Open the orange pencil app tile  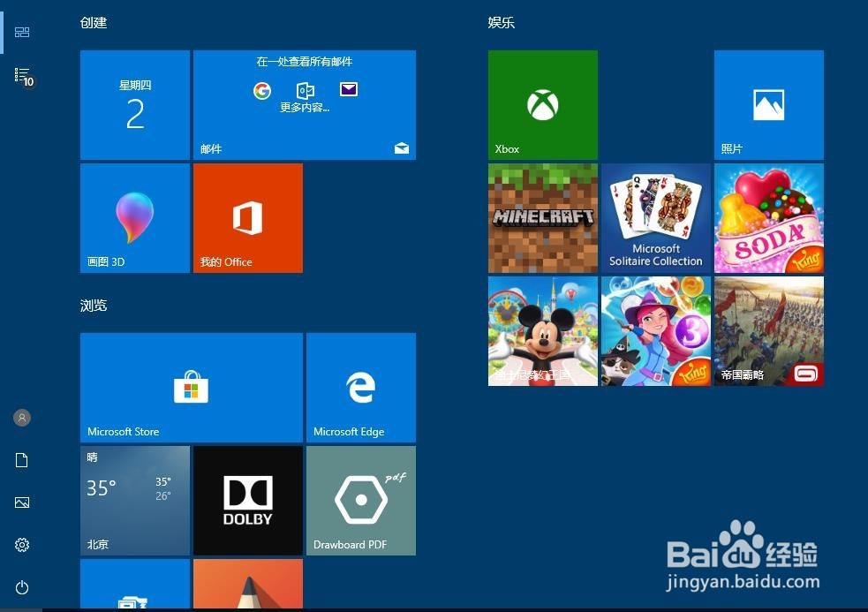click(248, 584)
